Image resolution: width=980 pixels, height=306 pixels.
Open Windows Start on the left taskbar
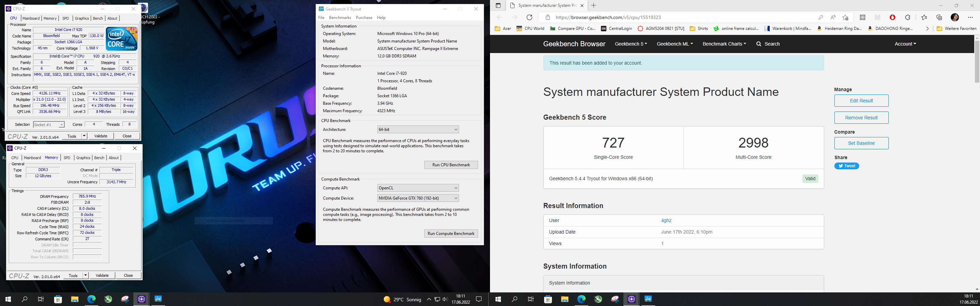pos(8,300)
